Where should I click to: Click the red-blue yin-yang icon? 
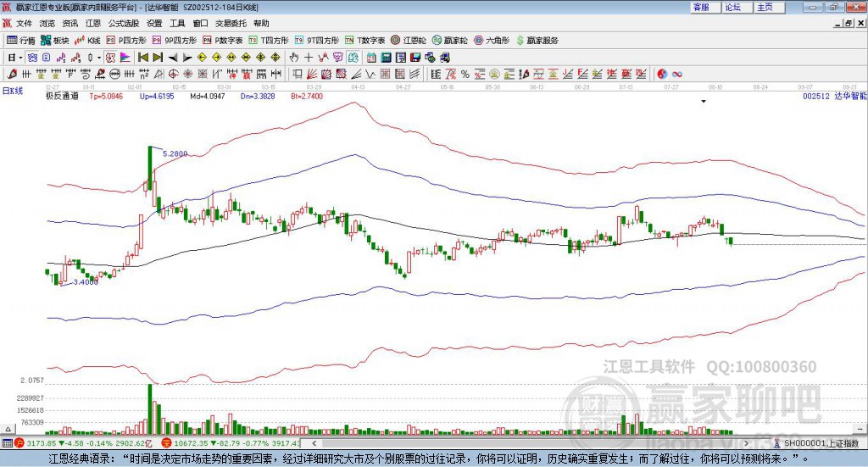click(x=662, y=74)
